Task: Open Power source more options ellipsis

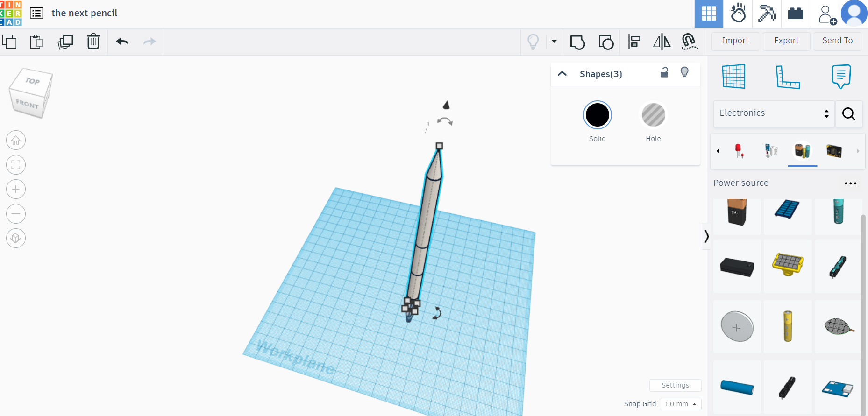Action: click(x=851, y=183)
